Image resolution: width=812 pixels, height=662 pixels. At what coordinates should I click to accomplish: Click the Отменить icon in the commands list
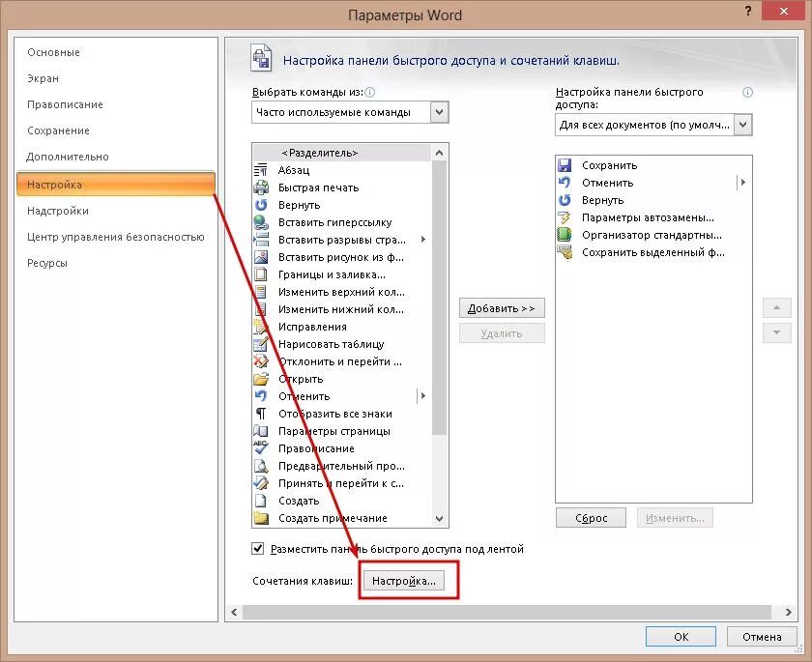(260, 396)
